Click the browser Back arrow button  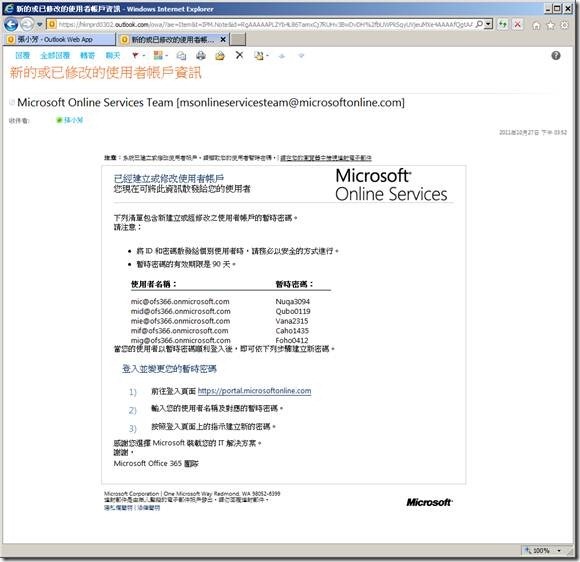pos(11,24)
